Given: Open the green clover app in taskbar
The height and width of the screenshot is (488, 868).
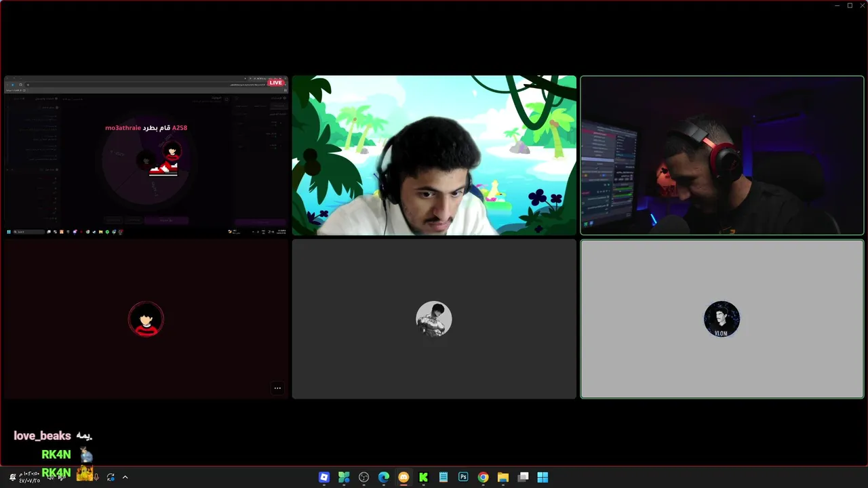Looking at the screenshot, I should [344, 477].
